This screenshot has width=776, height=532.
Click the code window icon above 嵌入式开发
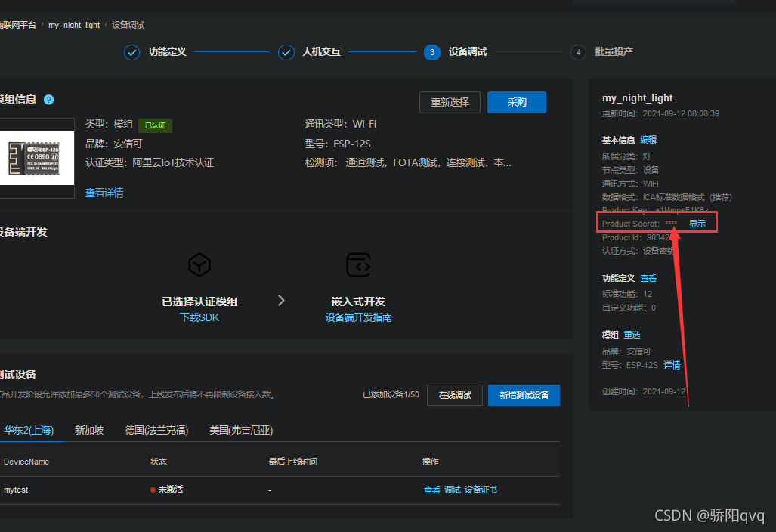coord(358,264)
